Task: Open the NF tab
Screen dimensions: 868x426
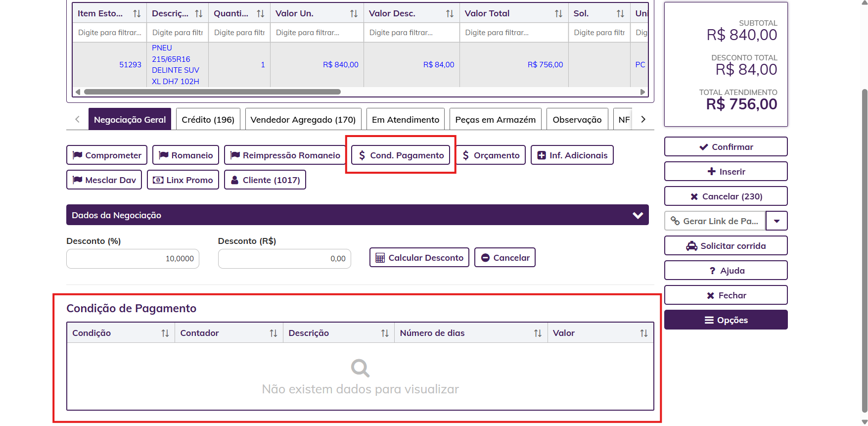Action: tap(624, 119)
